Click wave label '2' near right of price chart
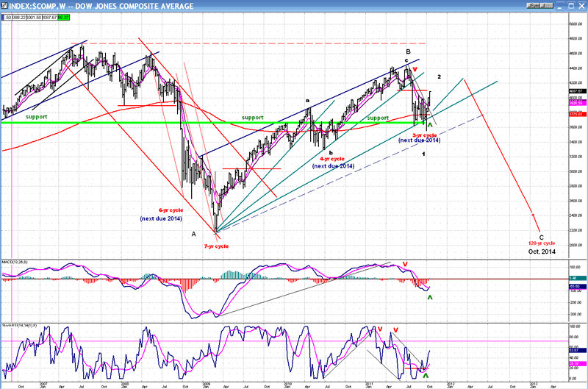588x389 pixels. coord(439,76)
